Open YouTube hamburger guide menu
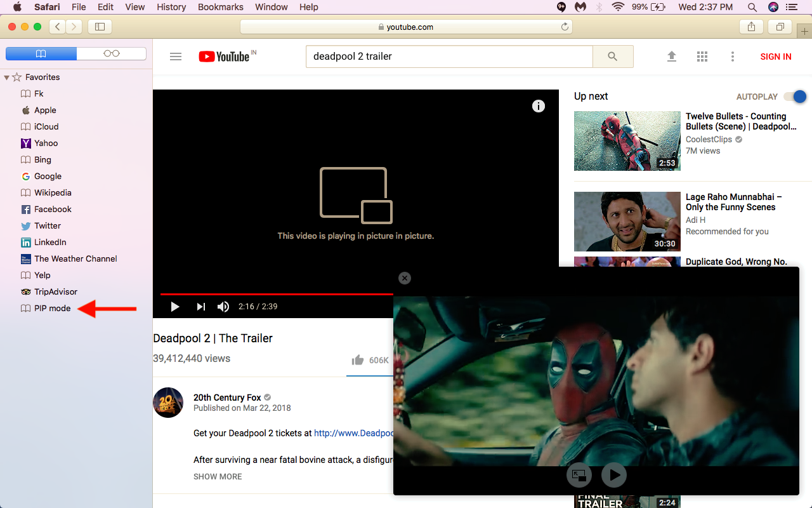Image resolution: width=812 pixels, height=508 pixels. point(176,57)
